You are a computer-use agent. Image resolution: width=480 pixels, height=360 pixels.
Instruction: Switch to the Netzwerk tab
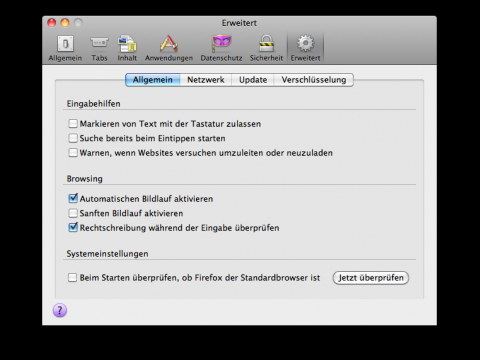tap(206, 80)
